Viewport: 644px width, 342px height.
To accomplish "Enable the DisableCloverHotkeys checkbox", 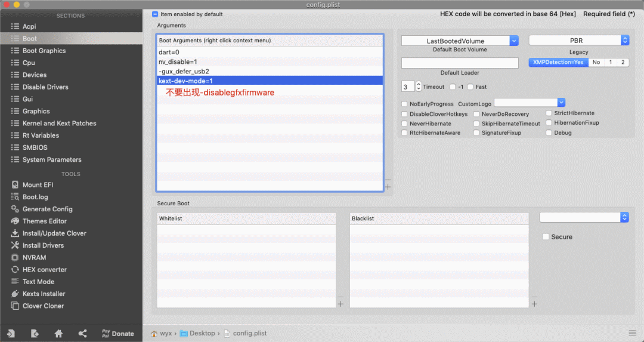I will [404, 114].
